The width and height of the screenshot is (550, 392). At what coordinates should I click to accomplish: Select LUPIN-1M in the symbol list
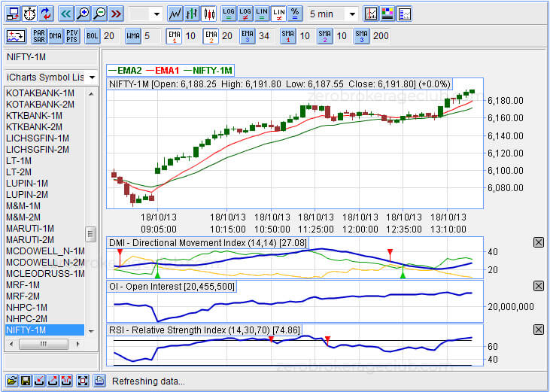(x=44, y=184)
